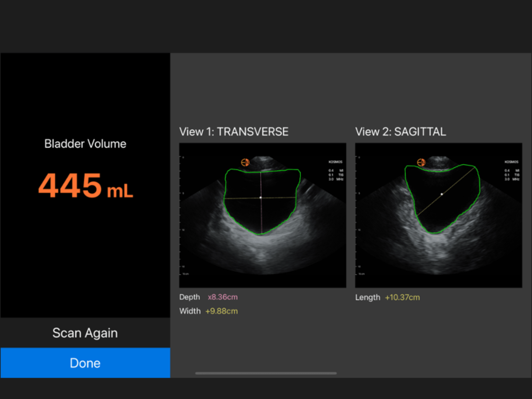Click the orange orientation marker on sagittal image

point(421,162)
